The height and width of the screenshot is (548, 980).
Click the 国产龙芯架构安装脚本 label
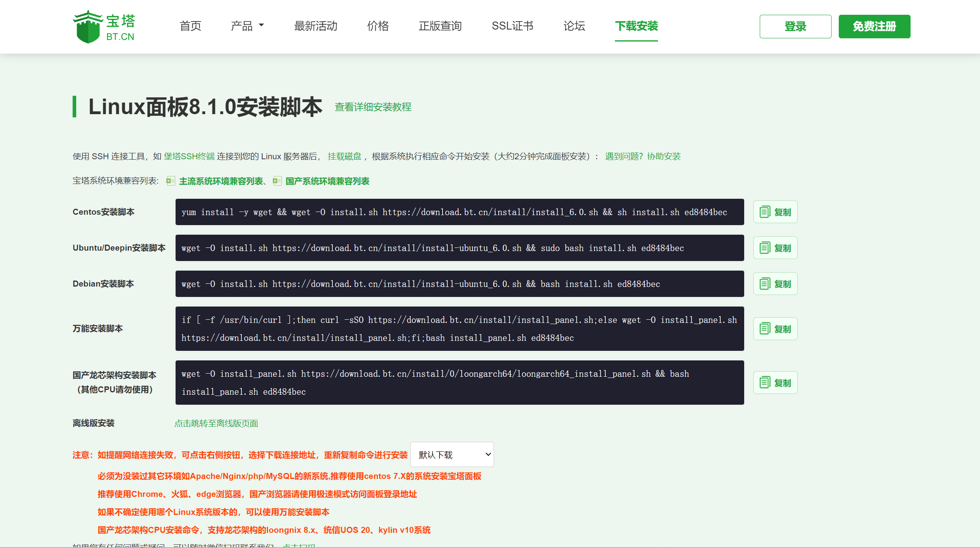click(x=115, y=382)
